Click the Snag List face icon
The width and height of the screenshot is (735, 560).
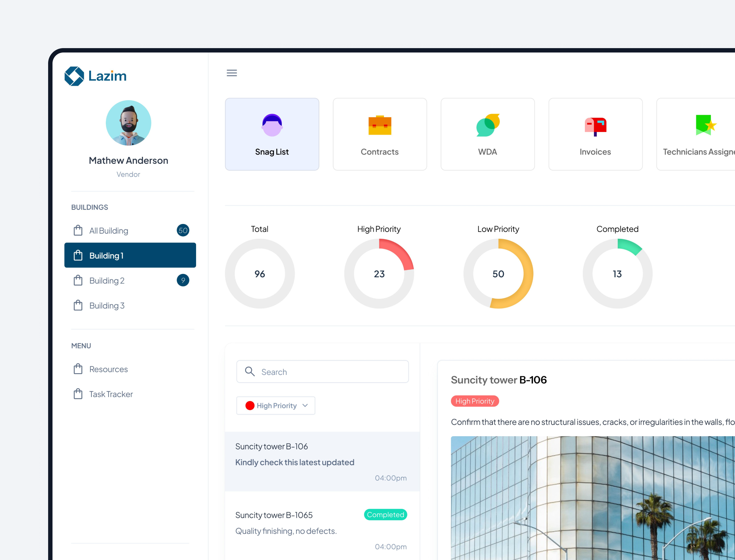coord(272,125)
